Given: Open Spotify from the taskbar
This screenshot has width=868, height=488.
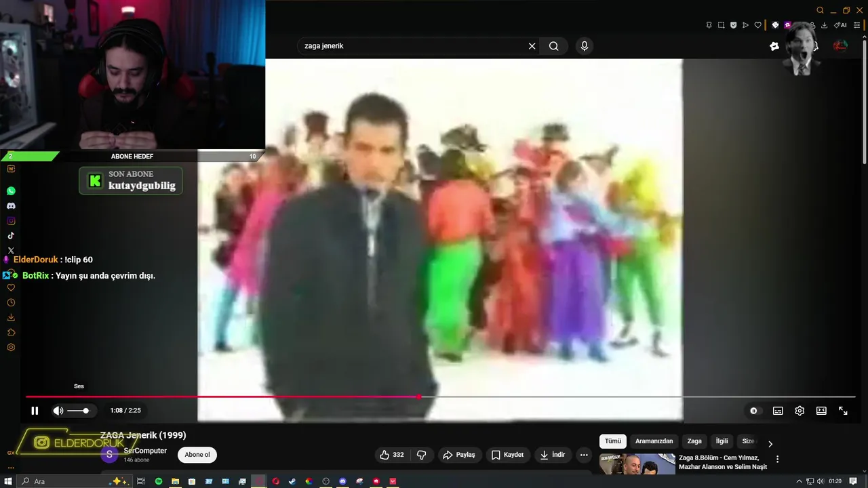Looking at the screenshot, I should click(159, 481).
